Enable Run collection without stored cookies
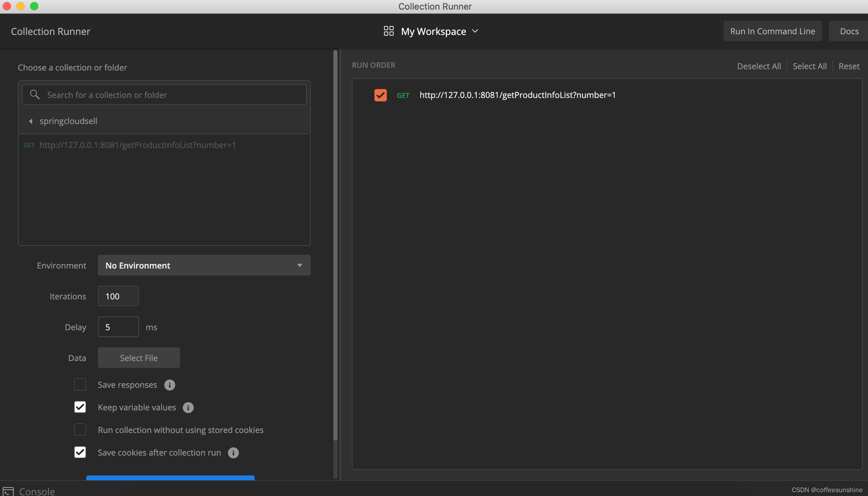Image resolution: width=868 pixels, height=496 pixels. pyautogui.click(x=80, y=430)
